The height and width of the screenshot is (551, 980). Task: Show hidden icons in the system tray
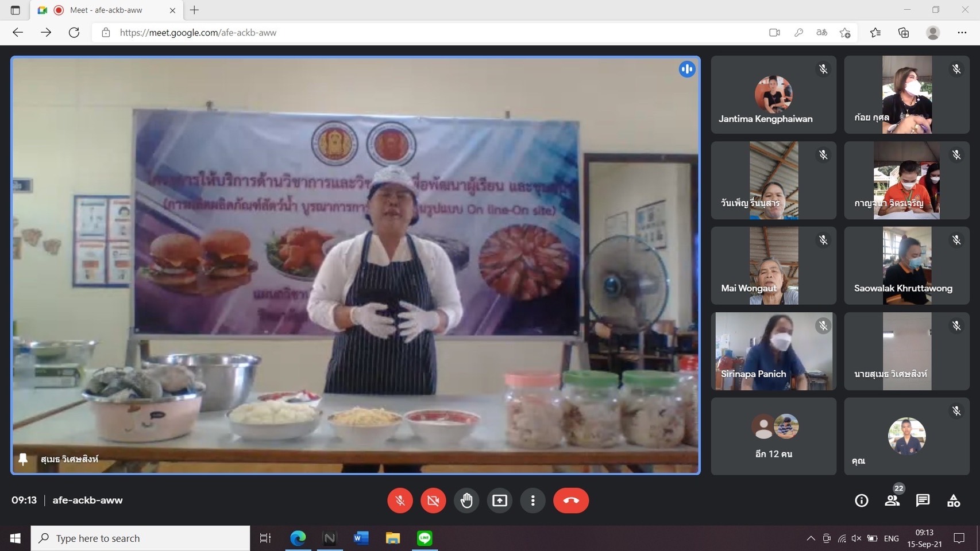pos(811,538)
